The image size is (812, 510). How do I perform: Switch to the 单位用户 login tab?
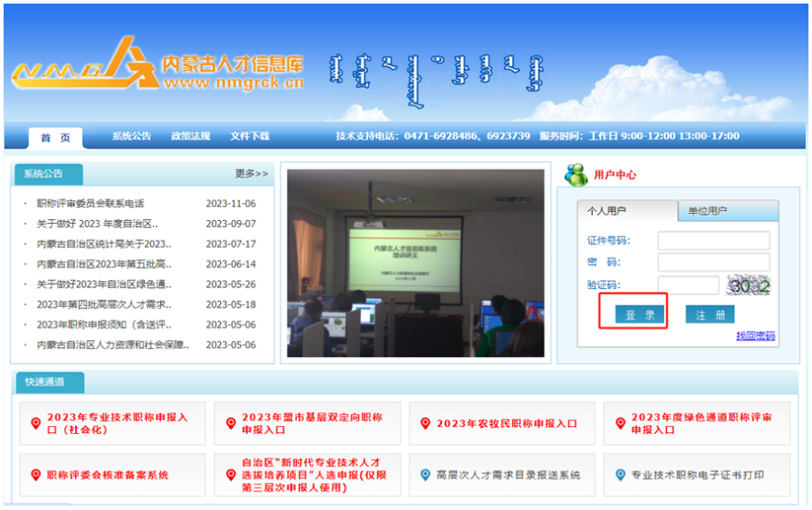point(707,211)
